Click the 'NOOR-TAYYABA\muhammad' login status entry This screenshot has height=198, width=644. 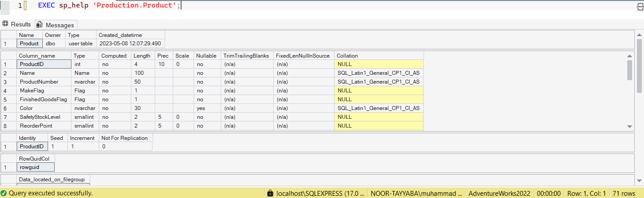[416, 193]
